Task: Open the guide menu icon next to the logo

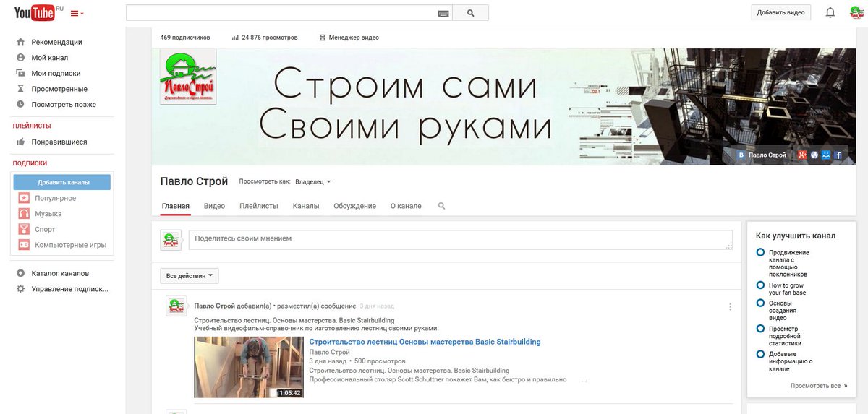Action: click(77, 13)
